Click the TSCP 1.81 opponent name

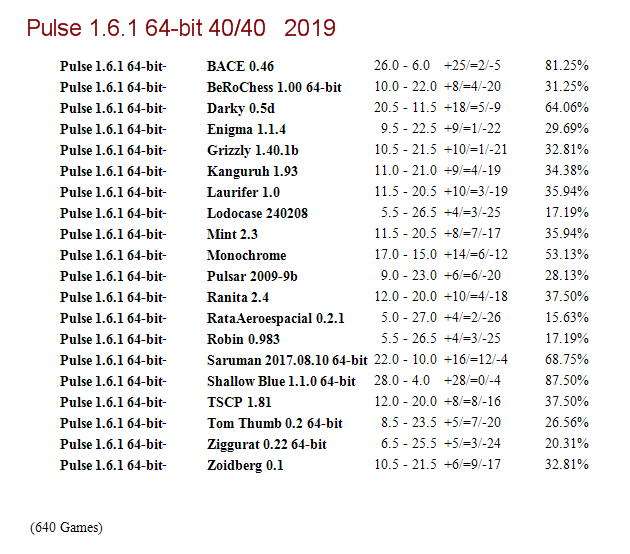pos(239,402)
